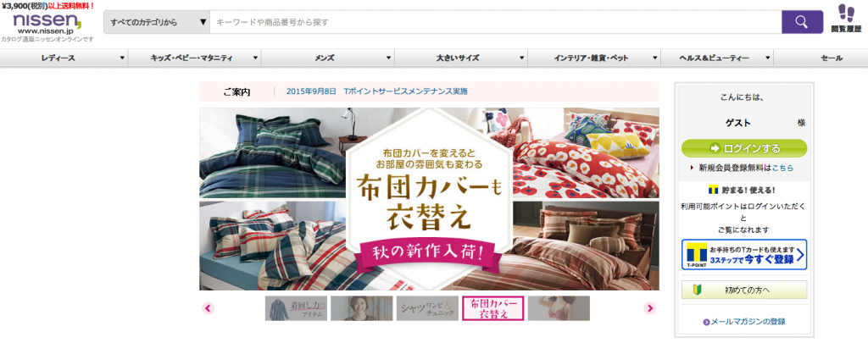Go to previous carousel slide arrow

coord(209,308)
